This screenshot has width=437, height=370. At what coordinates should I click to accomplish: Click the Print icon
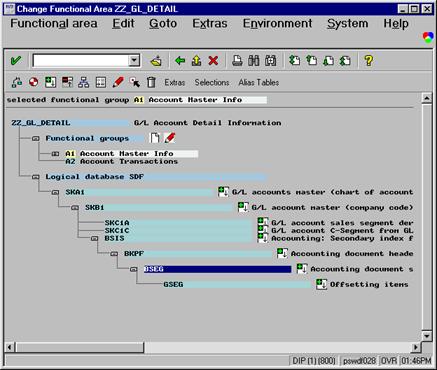(237, 61)
